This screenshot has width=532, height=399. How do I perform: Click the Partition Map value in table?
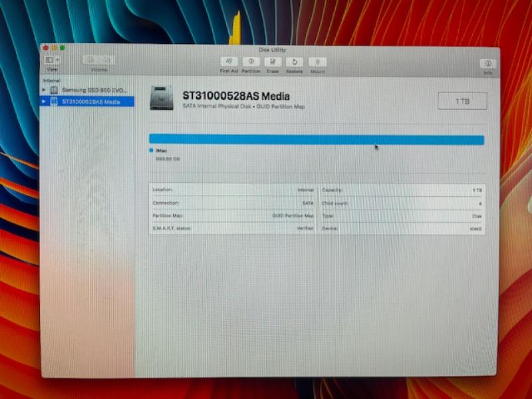point(293,215)
